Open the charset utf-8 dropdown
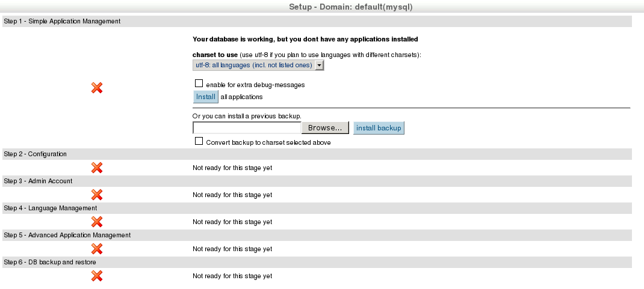Screen dimensions: 644x289 (253, 65)
